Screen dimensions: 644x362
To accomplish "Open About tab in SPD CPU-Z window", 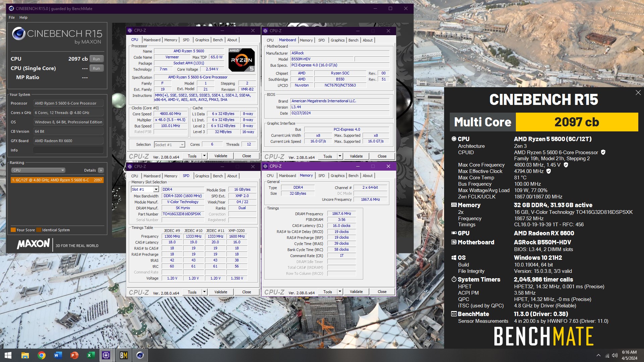I will point(232,176).
